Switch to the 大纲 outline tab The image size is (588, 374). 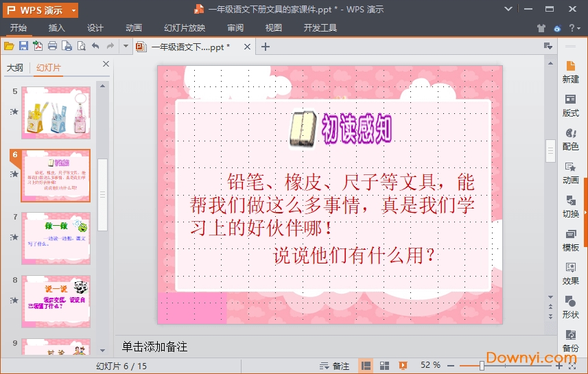tap(15, 68)
